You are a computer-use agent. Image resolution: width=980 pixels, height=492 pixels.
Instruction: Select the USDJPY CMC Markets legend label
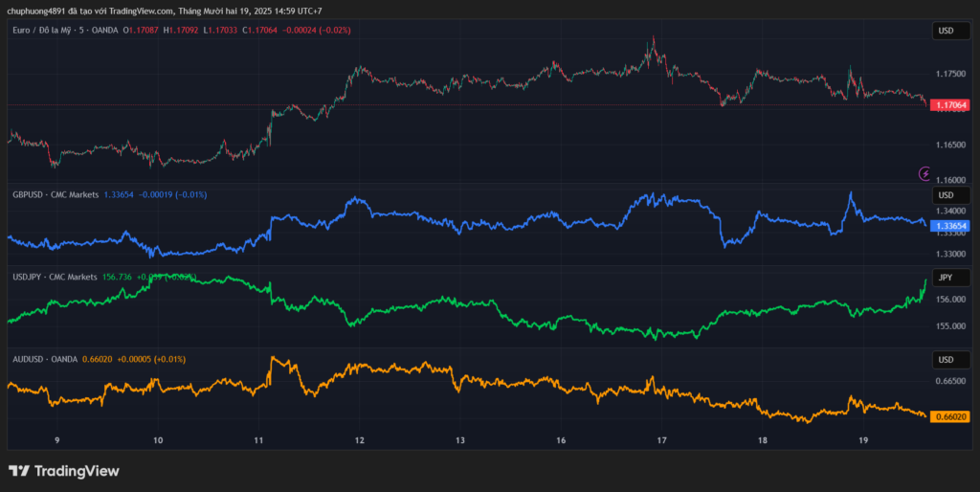(55, 277)
